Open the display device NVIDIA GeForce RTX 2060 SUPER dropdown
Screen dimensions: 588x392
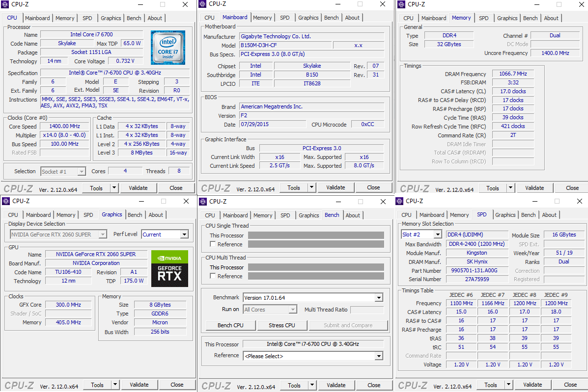[103, 235]
